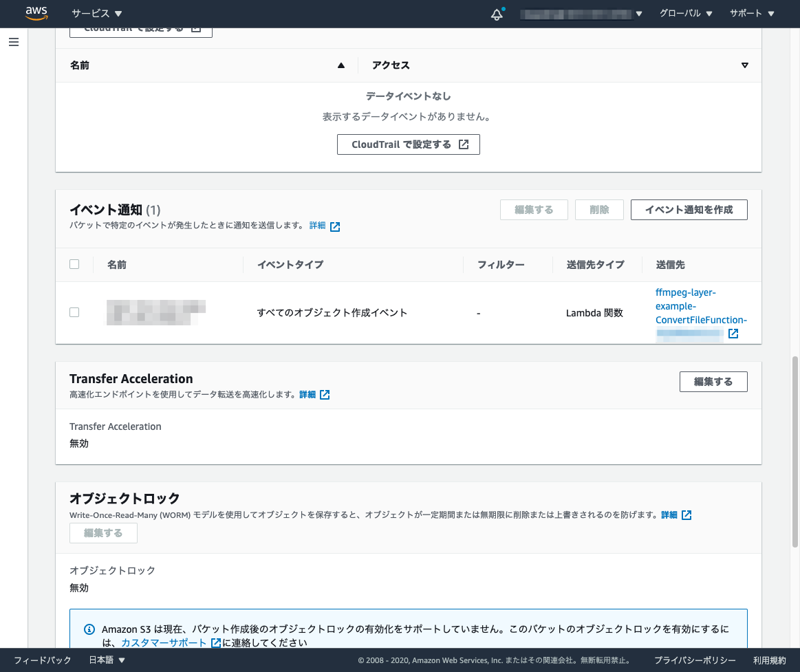Open the グローバル region dropdown
Screen dimensions: 800x672
[x=686, y=14]
